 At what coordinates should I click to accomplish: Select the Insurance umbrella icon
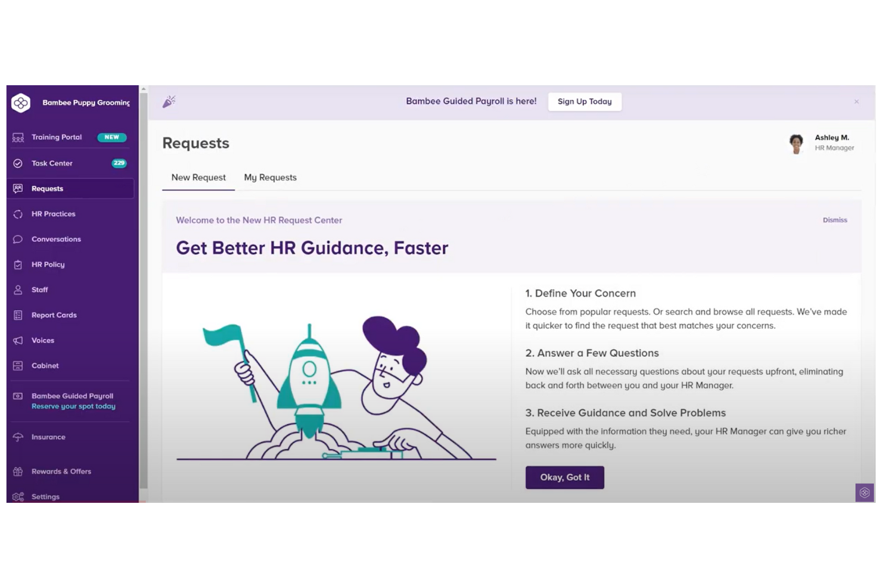click(x=18, y=437)
